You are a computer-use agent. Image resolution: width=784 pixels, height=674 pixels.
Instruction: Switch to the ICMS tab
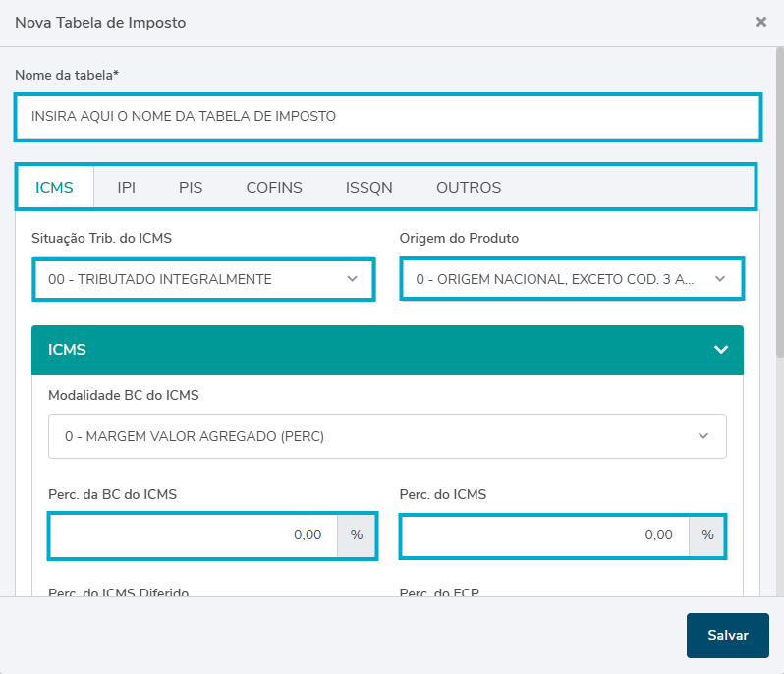[x=54, y=187]
